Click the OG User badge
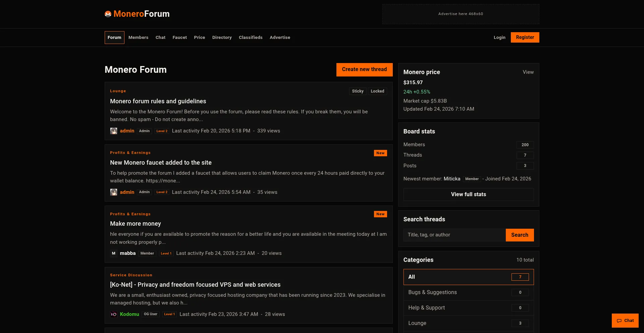Screen dimensions: 644x333 pyautogui.click(x=151, y=314)
